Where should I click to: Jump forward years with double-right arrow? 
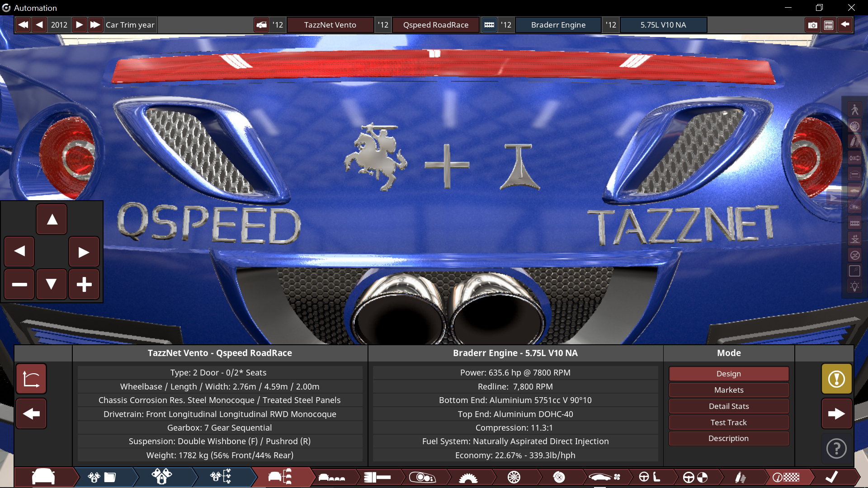pos(95,25)
